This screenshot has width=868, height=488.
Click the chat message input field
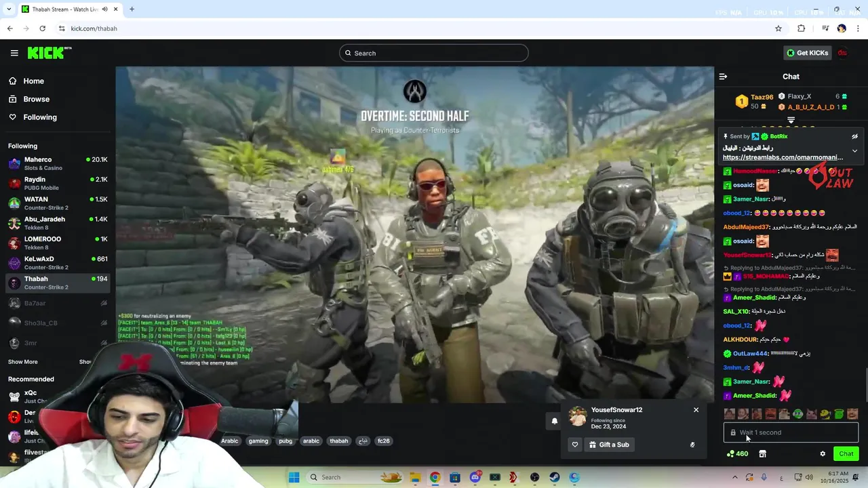[x=791, y=432]
